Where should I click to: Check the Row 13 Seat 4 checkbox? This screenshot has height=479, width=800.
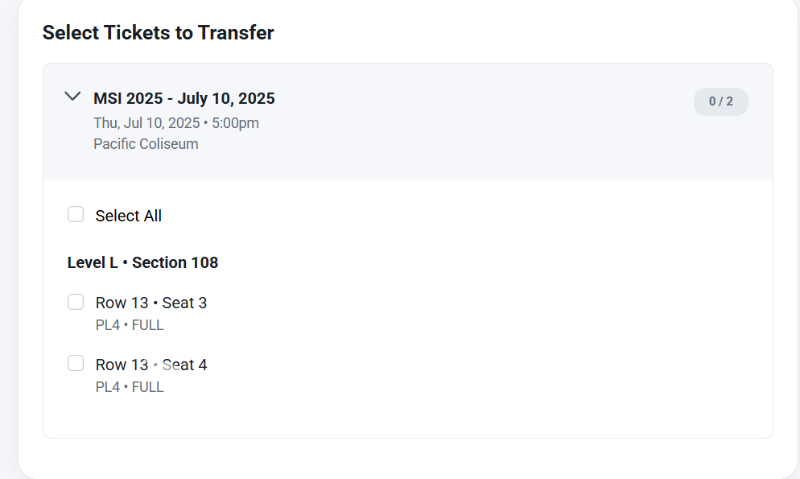[x=76, y=363]
